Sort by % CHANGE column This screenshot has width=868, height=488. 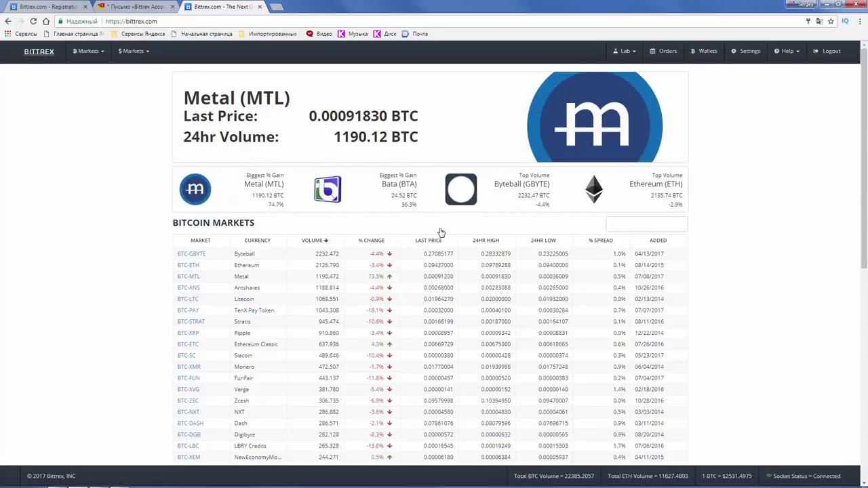pyautogui.click(x=371, y=240)
